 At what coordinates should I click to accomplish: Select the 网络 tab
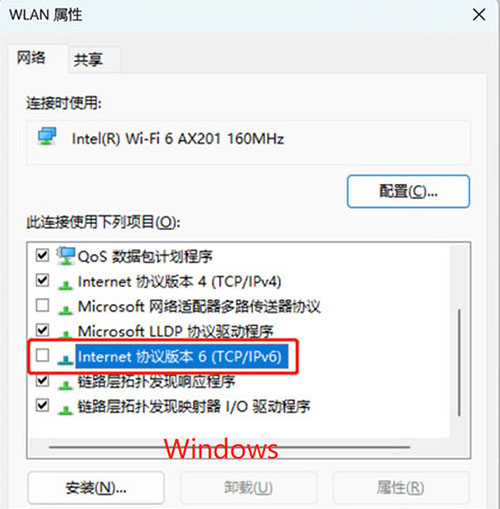pyautogui.click(x=31, y=58)
